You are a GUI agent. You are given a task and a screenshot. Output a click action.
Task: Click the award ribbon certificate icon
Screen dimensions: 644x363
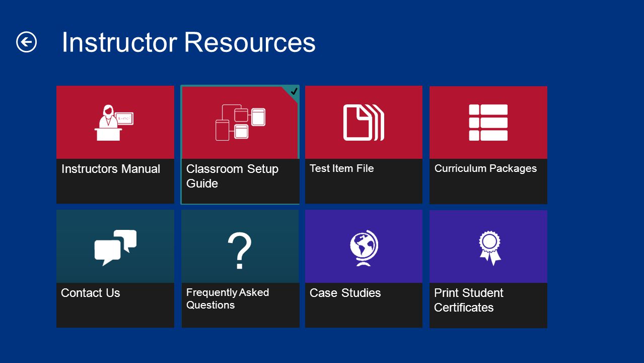pos(489,248)
